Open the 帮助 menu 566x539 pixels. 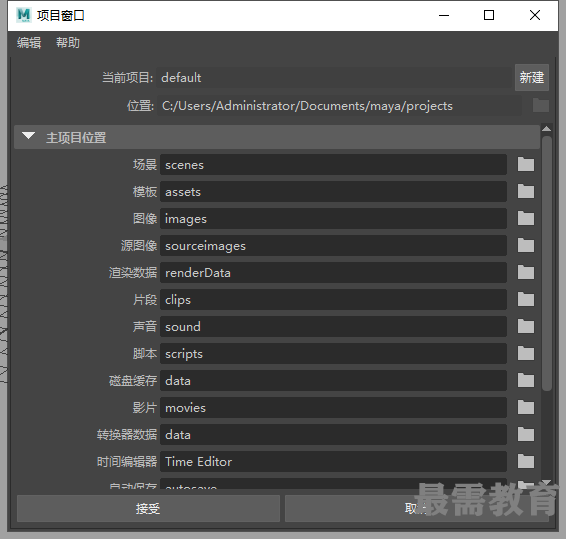pos(68,43)
